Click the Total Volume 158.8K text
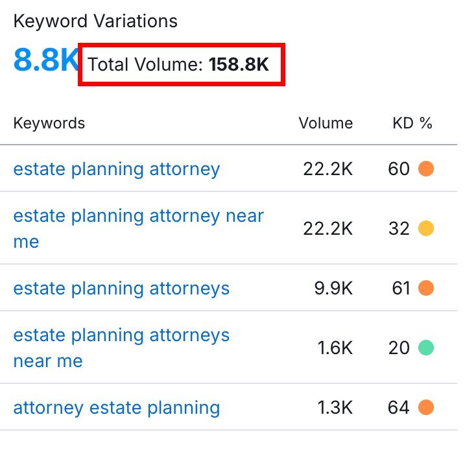The height and width of the screenshot is (454, 476). pos(178,64)
